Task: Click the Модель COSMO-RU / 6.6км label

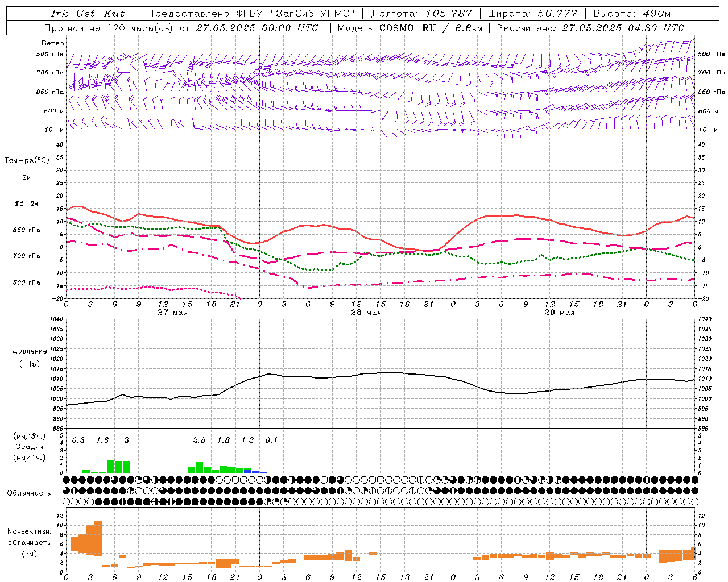Action: click(409, 27)
